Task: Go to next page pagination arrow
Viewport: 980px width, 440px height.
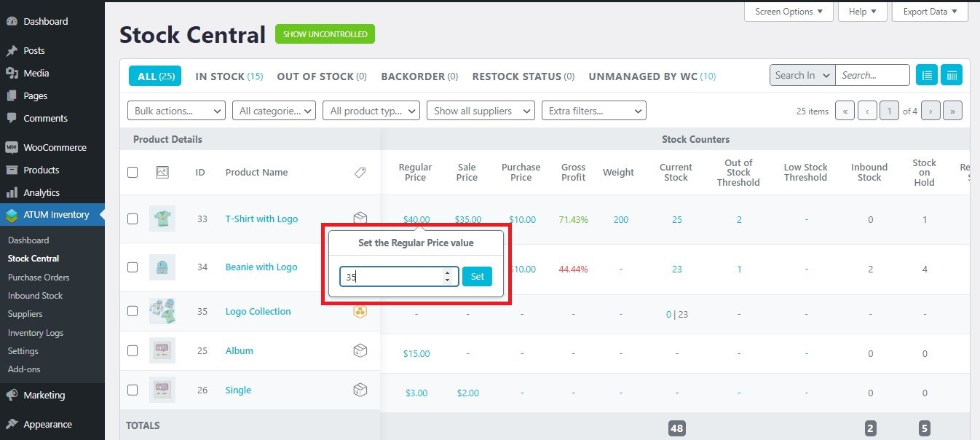Action: click(930, 111)
